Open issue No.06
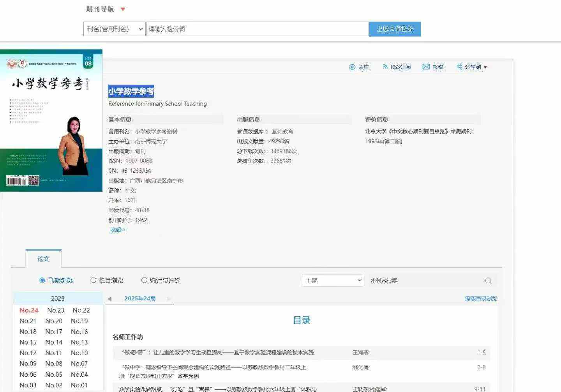 tap(28, 374)
